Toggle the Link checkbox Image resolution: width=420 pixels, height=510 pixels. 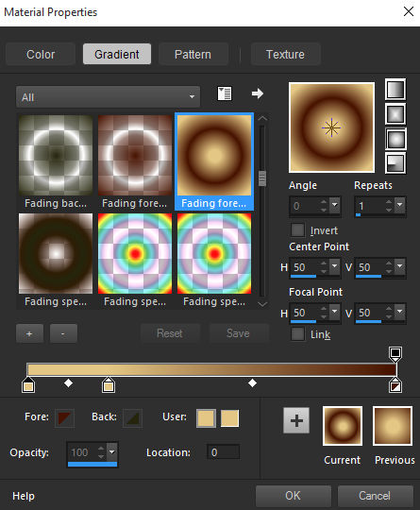(297, 334)
